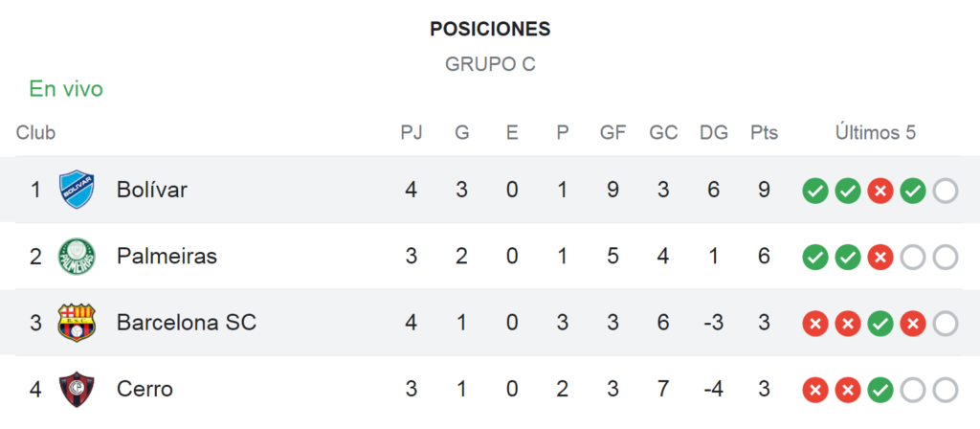Click the Últimos 5 column header

(876, 132)
